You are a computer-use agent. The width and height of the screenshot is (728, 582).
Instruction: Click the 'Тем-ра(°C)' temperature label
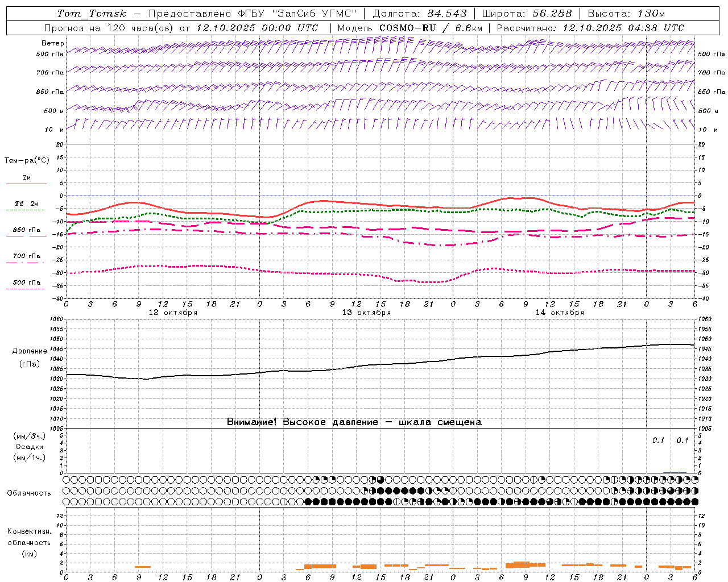27,161
